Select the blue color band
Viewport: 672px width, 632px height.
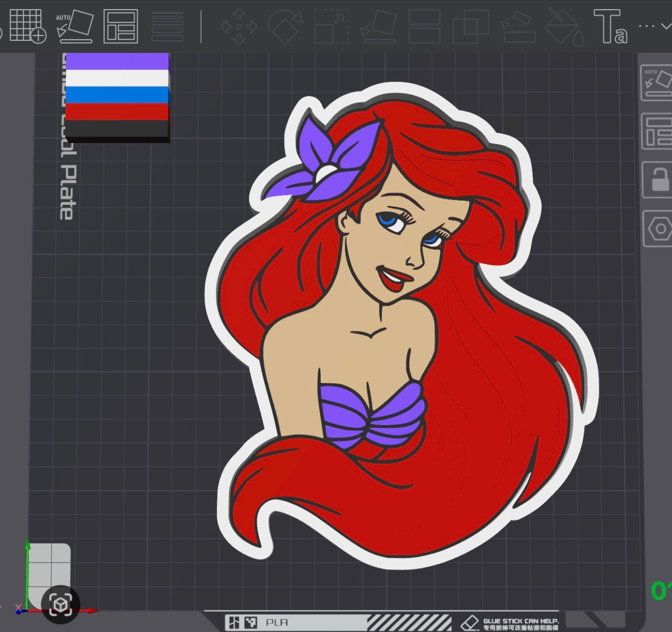pyautogui.click(x=117, y=95)
